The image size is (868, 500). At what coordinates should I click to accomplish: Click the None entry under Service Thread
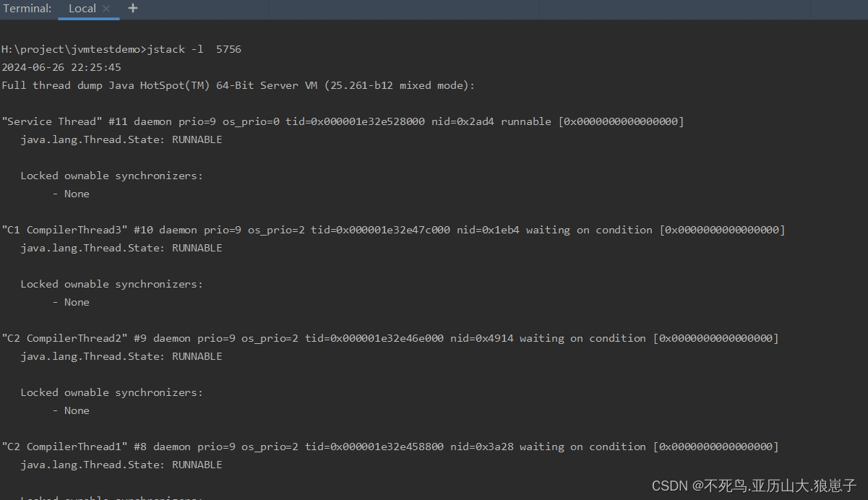76,194
